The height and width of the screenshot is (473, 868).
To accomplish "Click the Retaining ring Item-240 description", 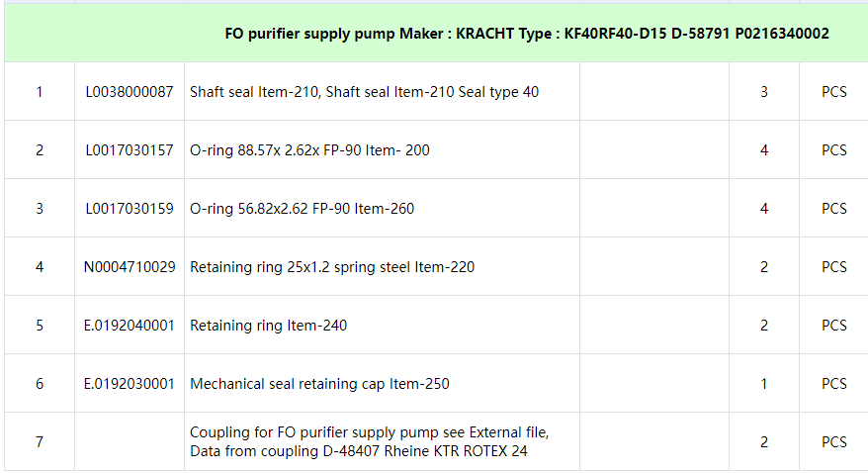I will pos(268,326).
